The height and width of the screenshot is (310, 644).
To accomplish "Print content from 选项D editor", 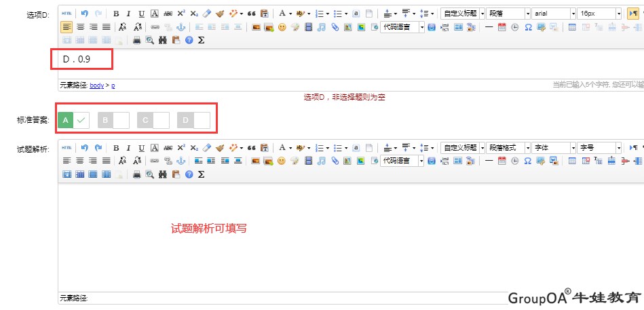I will pyautogui.click(x=137, y=40).
